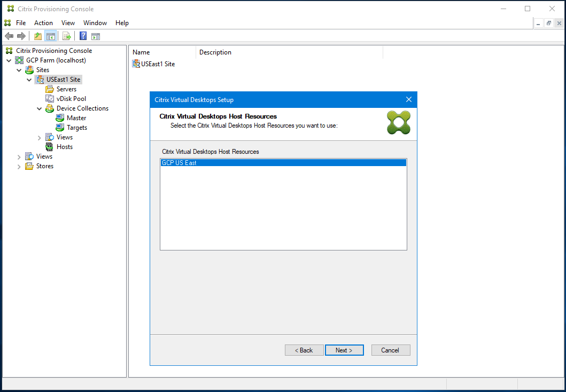
Task: Click the Back button in the wizard
Action: [x=304, y=350]
